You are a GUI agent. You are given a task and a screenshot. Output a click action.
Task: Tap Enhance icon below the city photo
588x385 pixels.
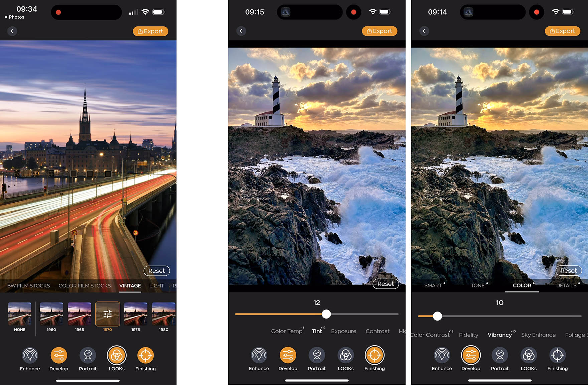click(x=30, y=356)
